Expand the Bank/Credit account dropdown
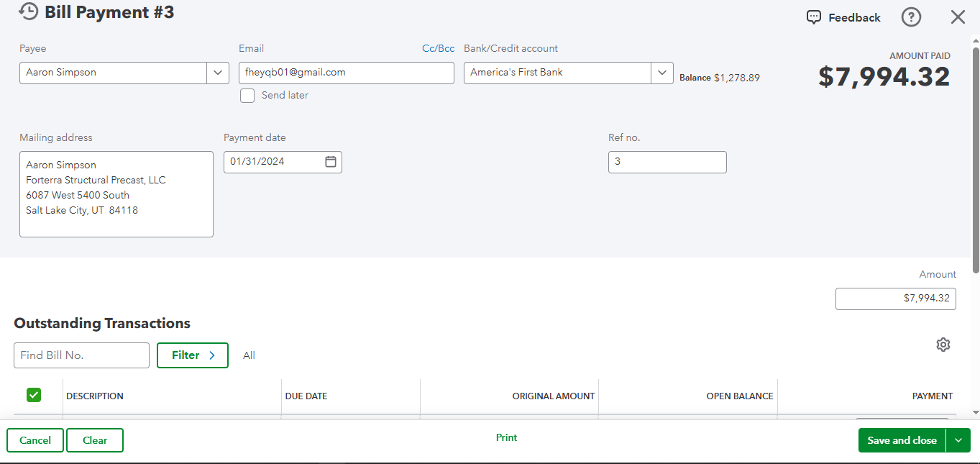The image size is (980, 464). 662,73
